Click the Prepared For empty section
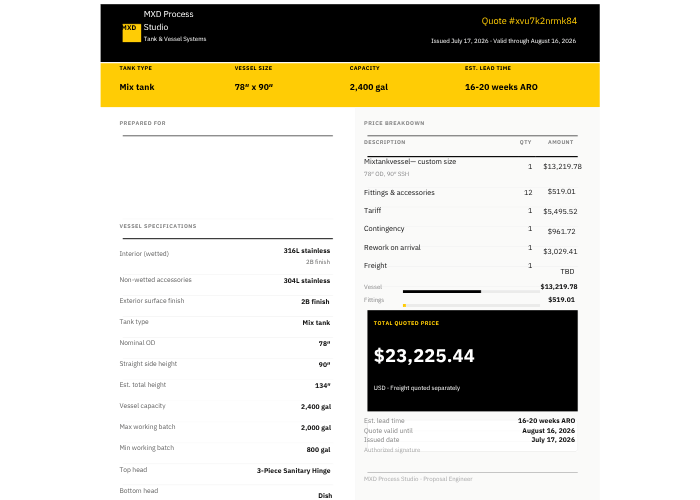The width and height of the screenshot is (700, 500). pos(228,176)
